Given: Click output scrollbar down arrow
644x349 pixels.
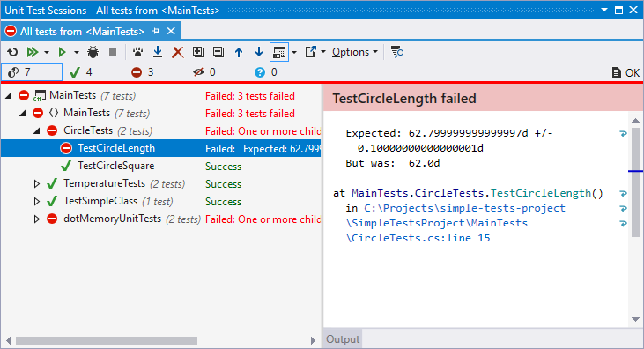Looking at the screenshot, I should [x=635, y=319].
